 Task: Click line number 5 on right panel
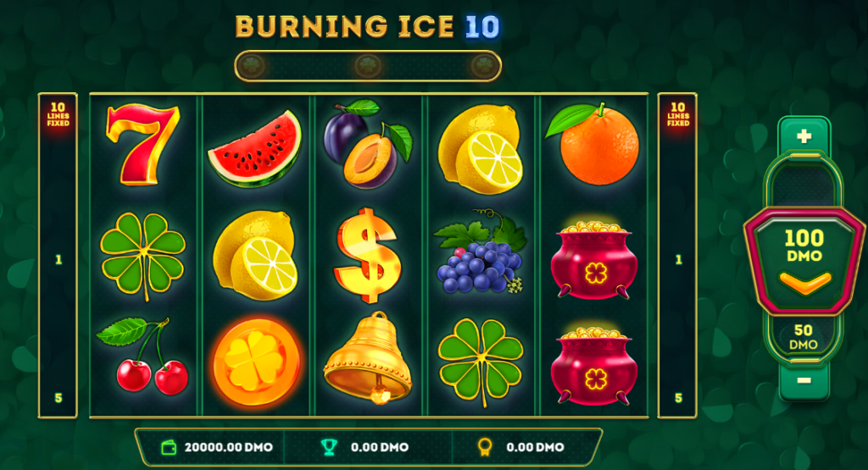[x=678, y=397]
